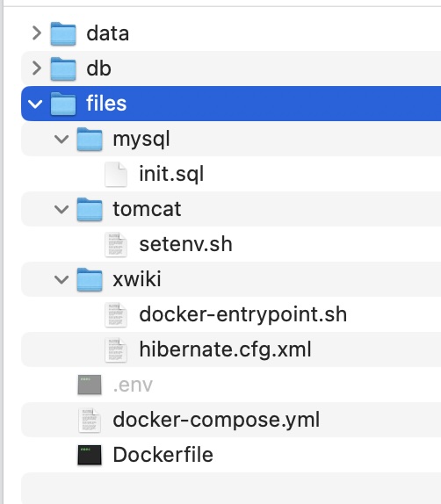Viewport: 441px width, 504px height.
Task: Select the hibernate.cfg.xml file name
Action: coord(225,349)
